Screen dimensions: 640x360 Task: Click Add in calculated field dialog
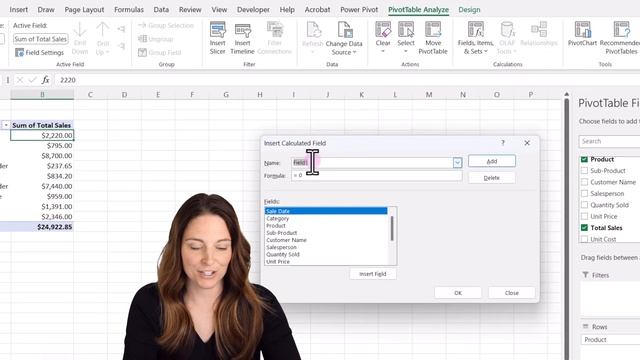(492, 161)
